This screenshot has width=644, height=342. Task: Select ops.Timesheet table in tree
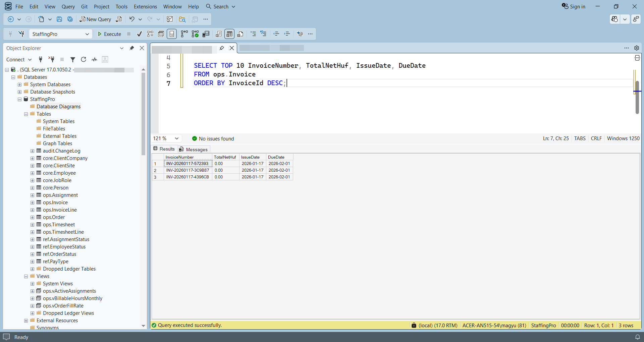59,225
